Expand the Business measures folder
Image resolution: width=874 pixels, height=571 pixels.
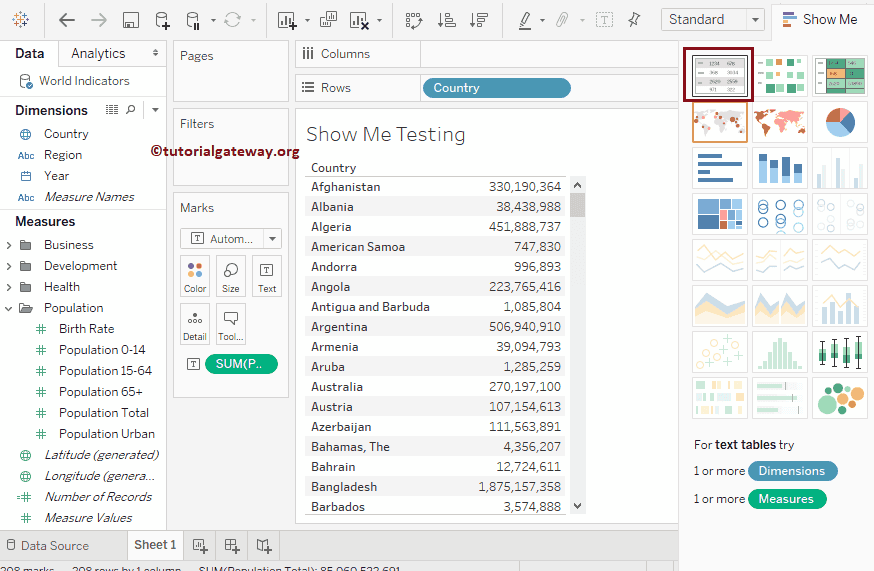(x=9, y=245)
